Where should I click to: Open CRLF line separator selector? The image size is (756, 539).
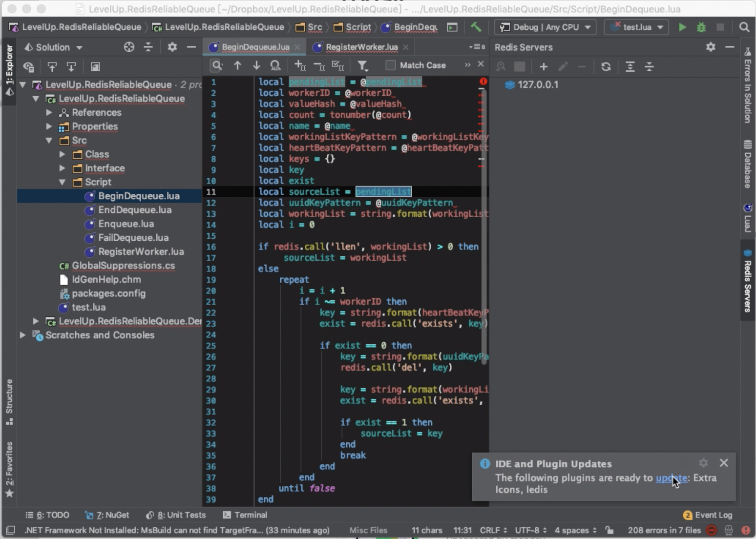494,530
